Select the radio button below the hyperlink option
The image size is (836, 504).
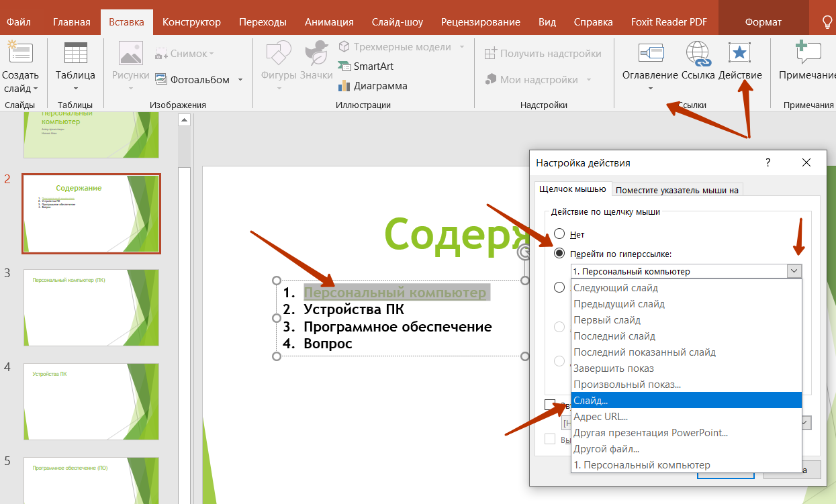pos(559,287)
